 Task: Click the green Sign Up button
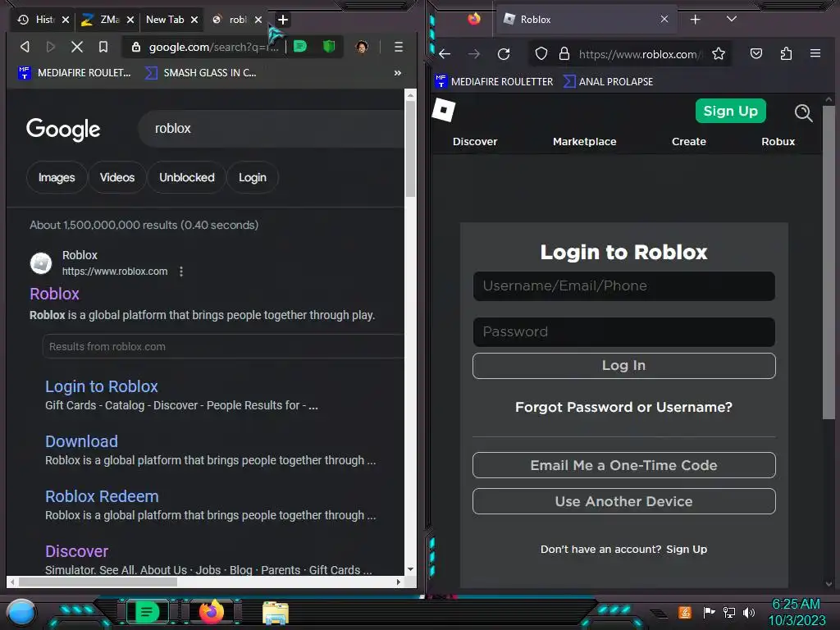730,111
